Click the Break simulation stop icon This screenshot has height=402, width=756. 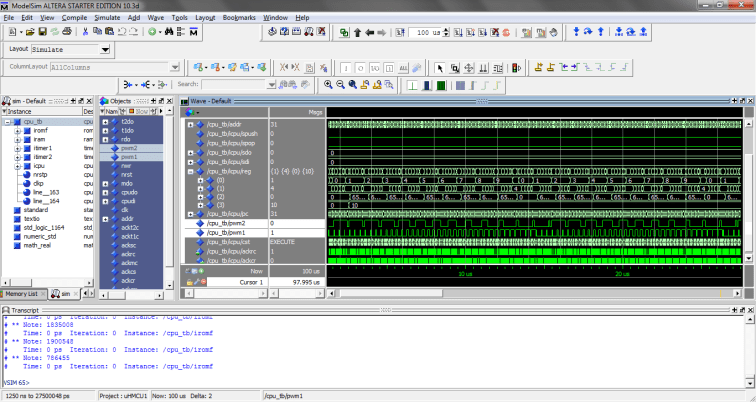tap(504, 33)
